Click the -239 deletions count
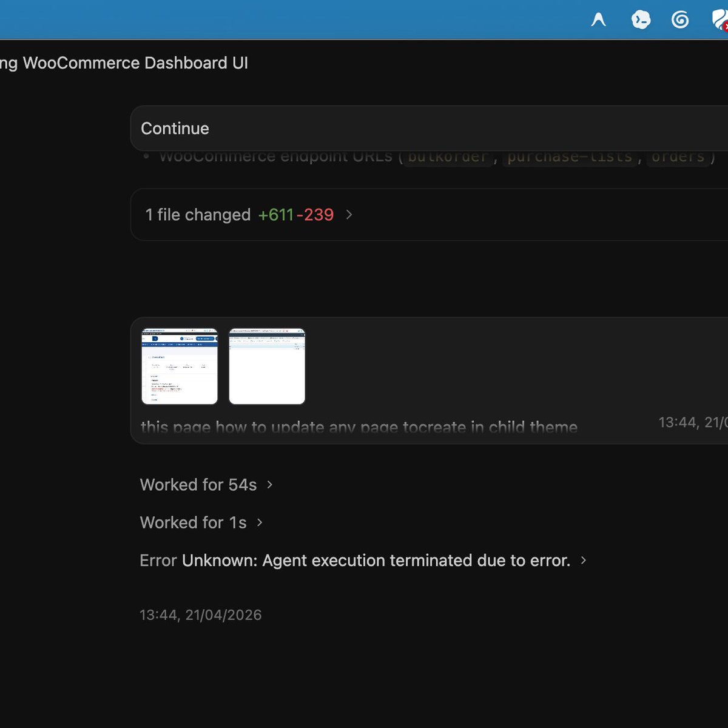Viewport: 728px width, 728px height. point(315,215)
